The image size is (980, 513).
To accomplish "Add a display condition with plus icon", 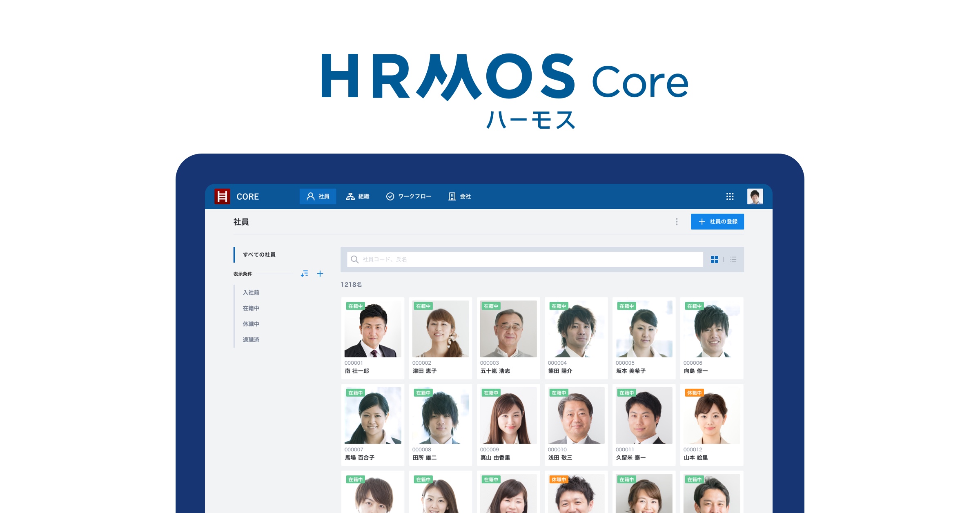I will tap(320, 274).
